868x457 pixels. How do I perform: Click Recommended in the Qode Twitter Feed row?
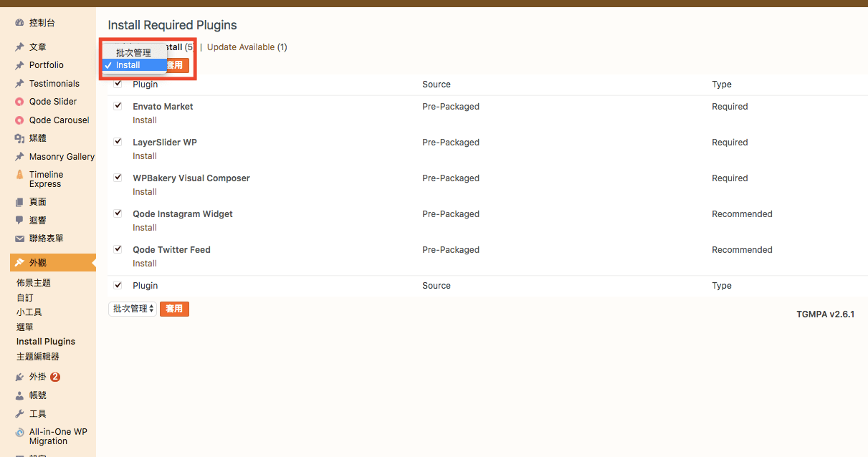(742, 250)
